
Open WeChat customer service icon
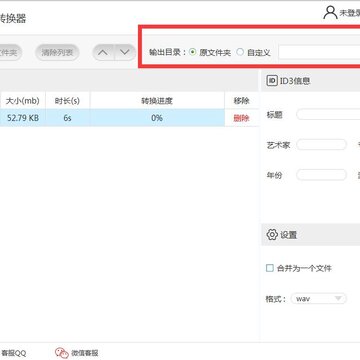(x=62, y=353)
